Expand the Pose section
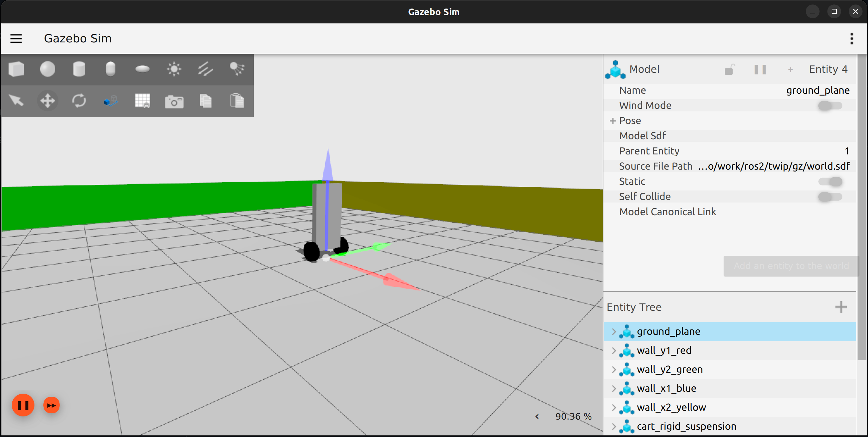This screenshot has height=437, width=868. click(x=613, y=121)
